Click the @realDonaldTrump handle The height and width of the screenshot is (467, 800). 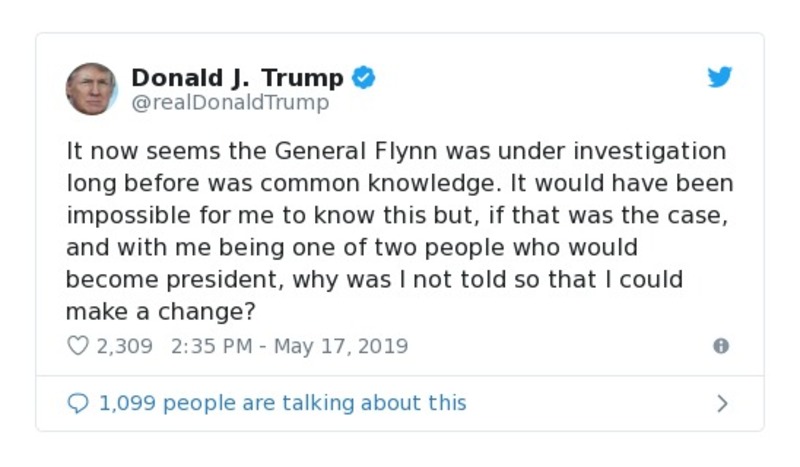click(x=230, y=102)
